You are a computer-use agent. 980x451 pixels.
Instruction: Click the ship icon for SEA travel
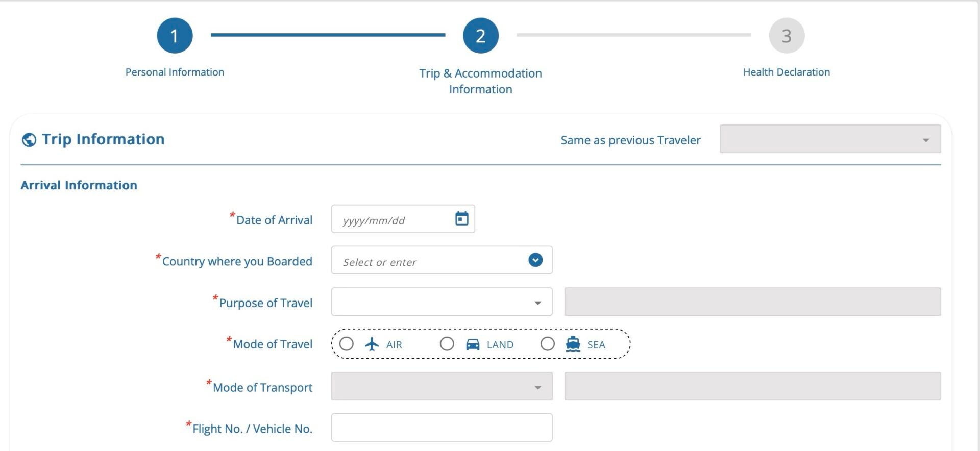point(573,344)
